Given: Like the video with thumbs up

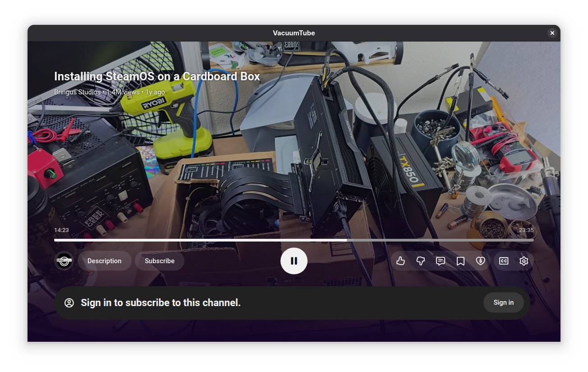Looking at the screenshot, I should (x=400, y=261).
